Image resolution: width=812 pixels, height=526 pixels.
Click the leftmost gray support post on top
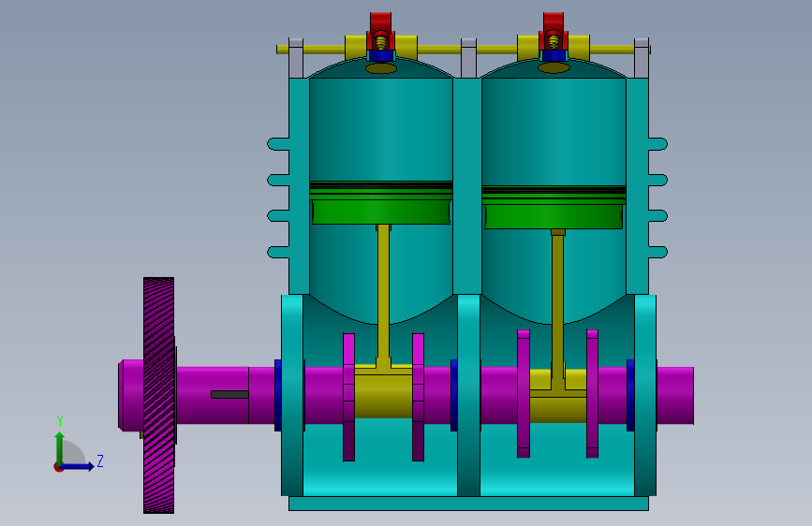[296, 57]
